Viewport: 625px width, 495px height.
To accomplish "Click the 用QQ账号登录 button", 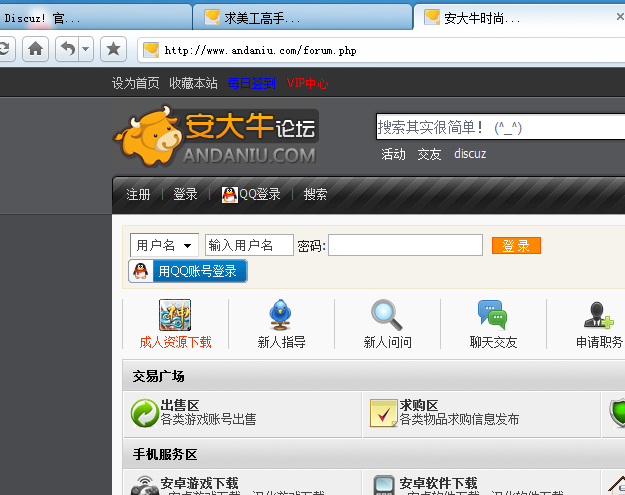I will (188, 271).
